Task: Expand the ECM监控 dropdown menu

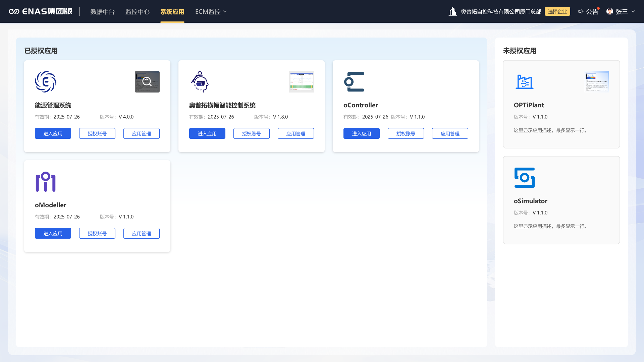Action: [211, 12]
